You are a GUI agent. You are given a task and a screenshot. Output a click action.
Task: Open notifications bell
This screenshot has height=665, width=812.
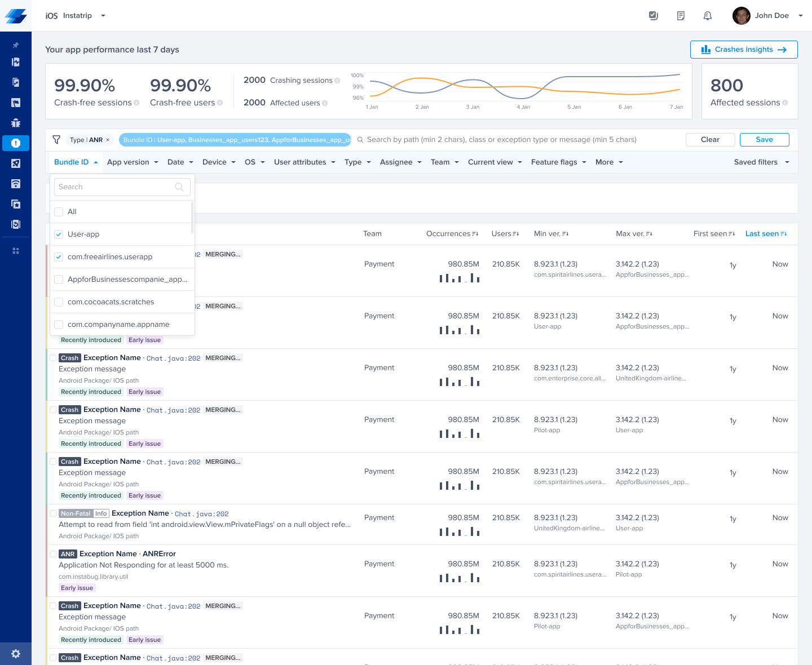click(x=708, y=16)
